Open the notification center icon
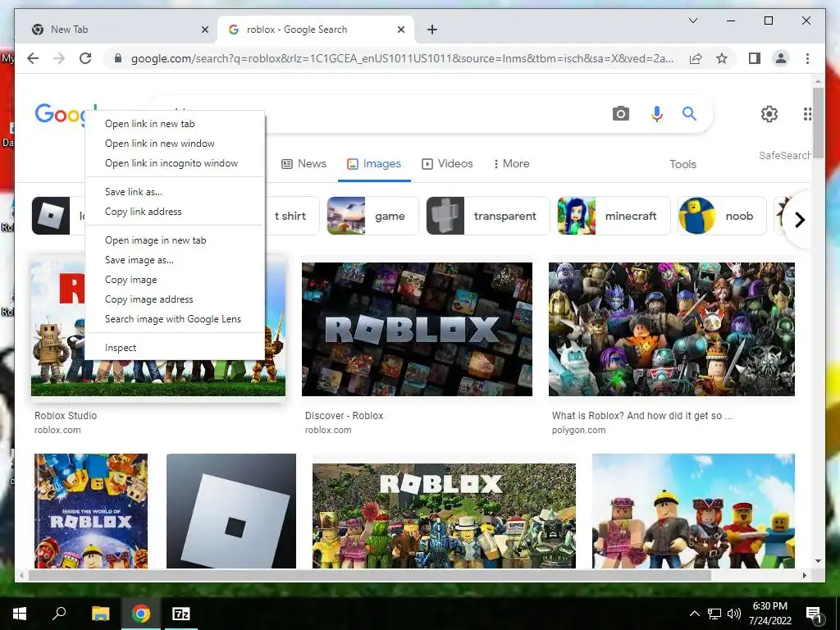This screenshot has width=840, height=630. tap(814, 614)
